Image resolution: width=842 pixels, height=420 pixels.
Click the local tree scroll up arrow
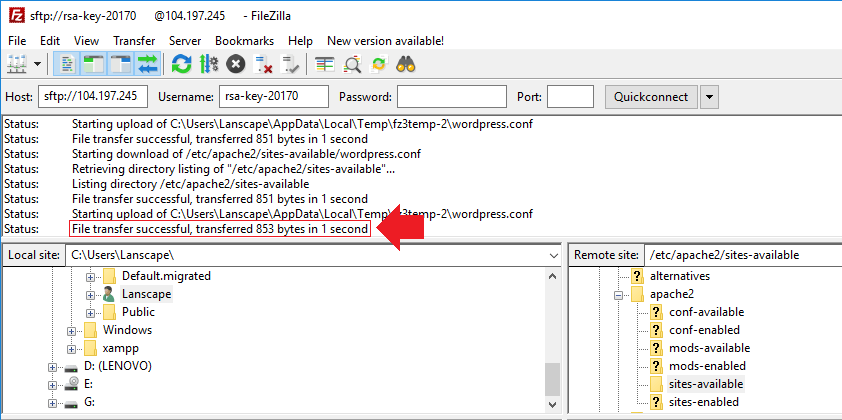point(553,276)
